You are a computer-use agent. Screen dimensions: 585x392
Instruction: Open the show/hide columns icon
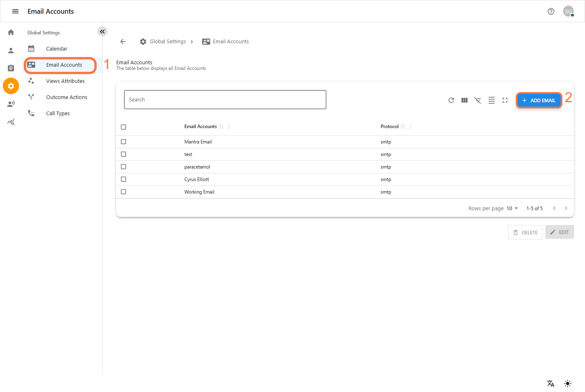point(465,100)
